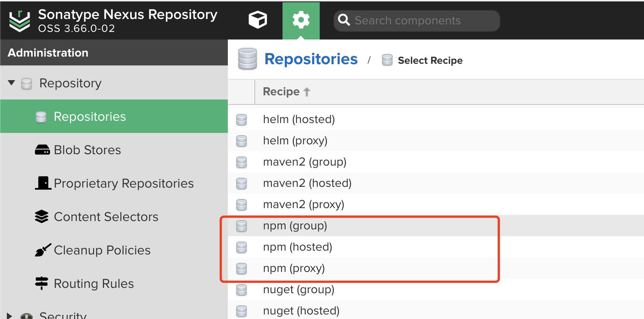The image size is (644, 319).
Task: Click the Sonatype Nexus logo icon
Action: [x=20, y=21]
